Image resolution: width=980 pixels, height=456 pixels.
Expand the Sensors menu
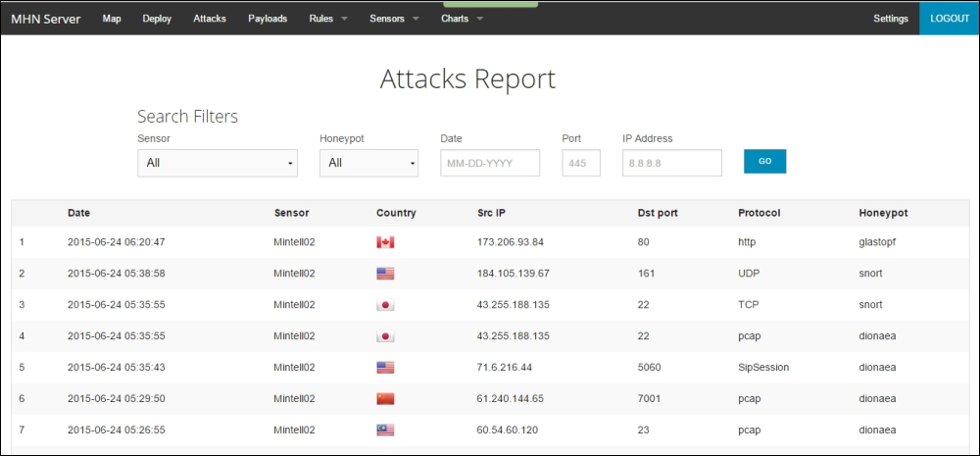click(x=394, y=19)
